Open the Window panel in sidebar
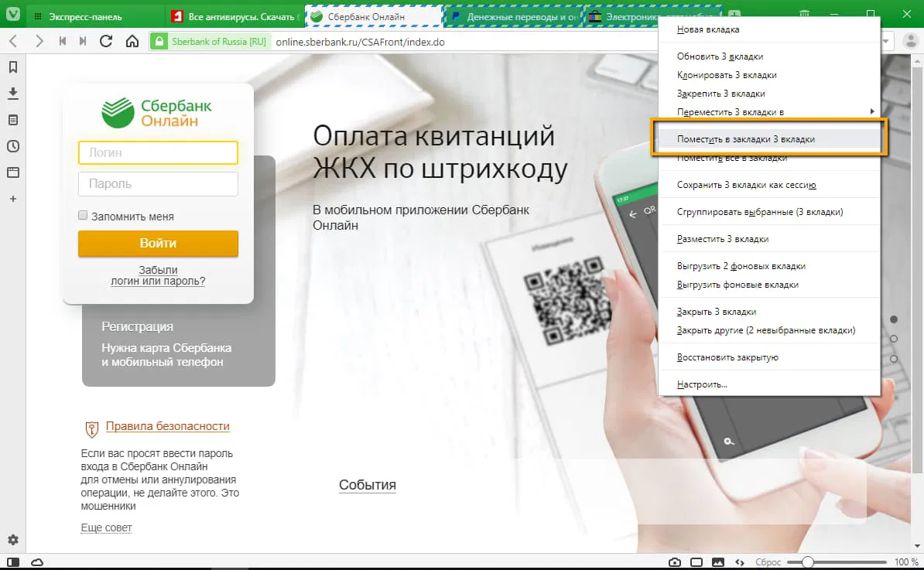Viewport: 924px width, 570px height. click(13, 172)
